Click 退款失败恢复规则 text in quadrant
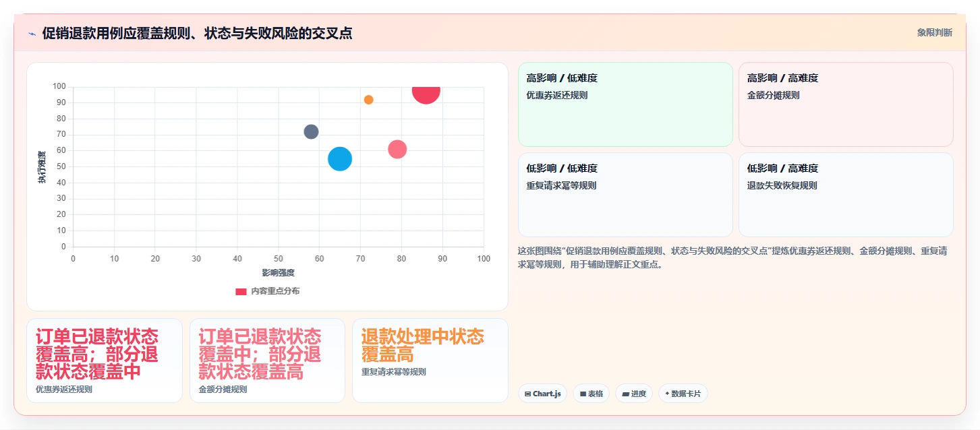980x430 pixels. 782,186
